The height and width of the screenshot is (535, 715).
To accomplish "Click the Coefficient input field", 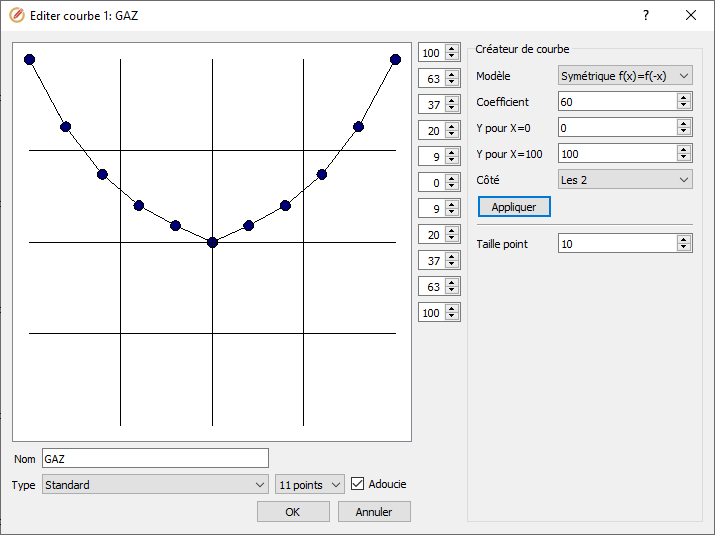I will [x=616, y=102].
